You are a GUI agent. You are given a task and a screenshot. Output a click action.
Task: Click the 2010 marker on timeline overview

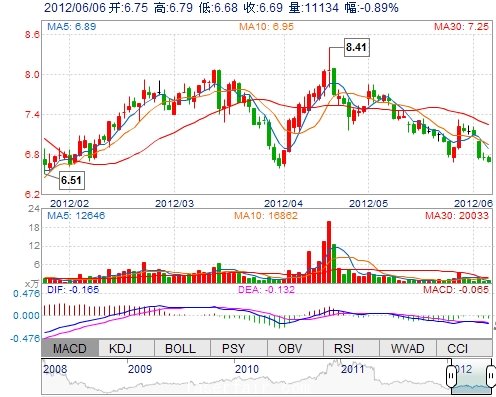point(247,369)
